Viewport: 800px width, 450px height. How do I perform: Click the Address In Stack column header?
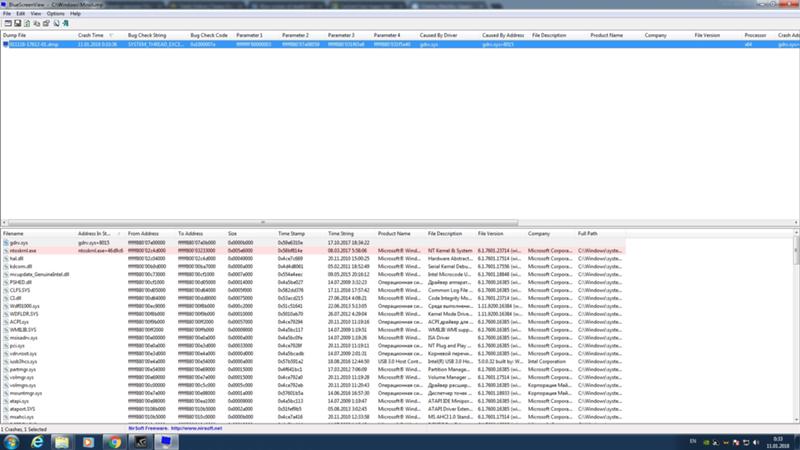click(100, 233)
